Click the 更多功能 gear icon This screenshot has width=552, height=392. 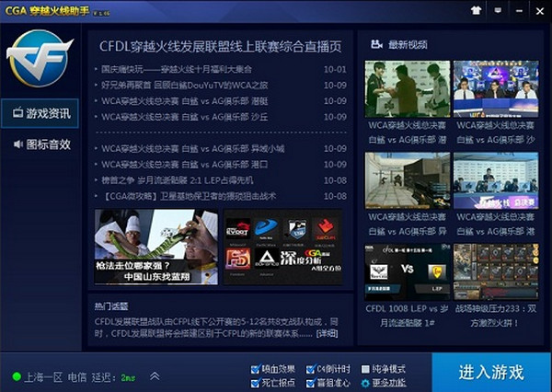(x=365, y=383)
